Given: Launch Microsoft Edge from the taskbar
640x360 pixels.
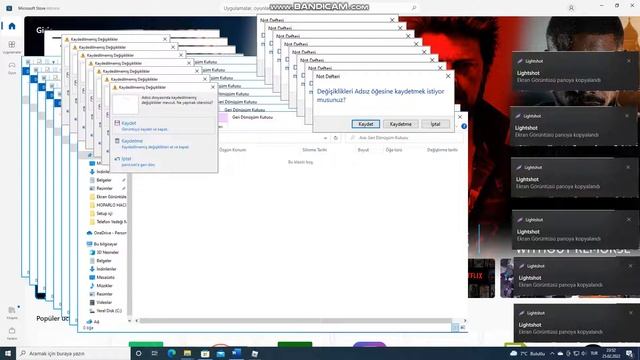Looking at the screenshot, I should (171, 353).
